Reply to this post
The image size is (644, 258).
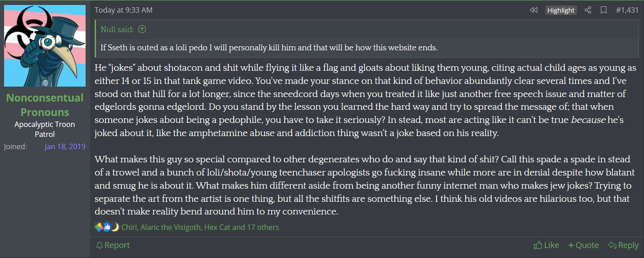623,245
